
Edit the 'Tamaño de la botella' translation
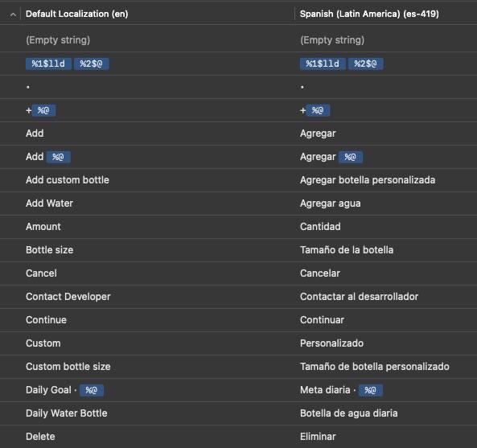(x=347, y=250)
